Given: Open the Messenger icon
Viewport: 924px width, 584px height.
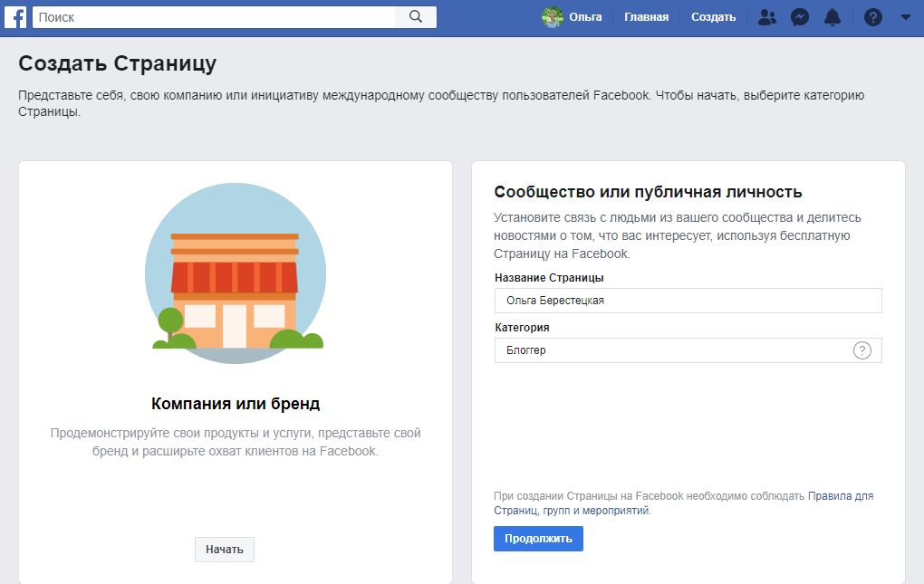Looking at the screenshot, I should (799, 17).
